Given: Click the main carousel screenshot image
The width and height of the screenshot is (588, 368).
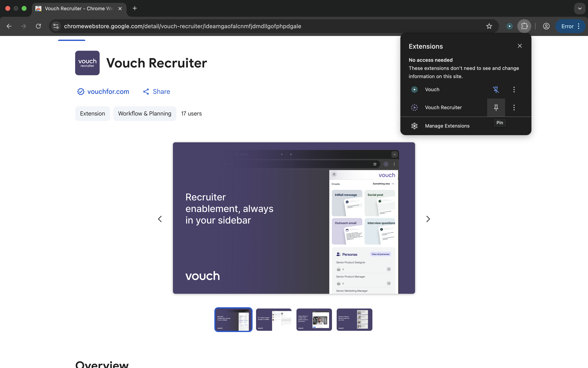Looking at the screenshot, I should click(x=294, y=218).
